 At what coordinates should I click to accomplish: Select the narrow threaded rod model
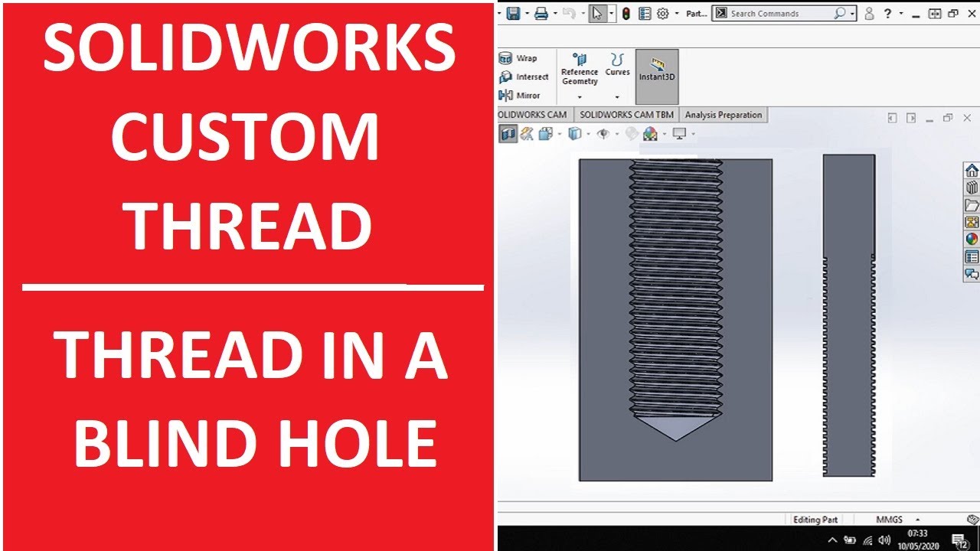[x=848, y=315]
